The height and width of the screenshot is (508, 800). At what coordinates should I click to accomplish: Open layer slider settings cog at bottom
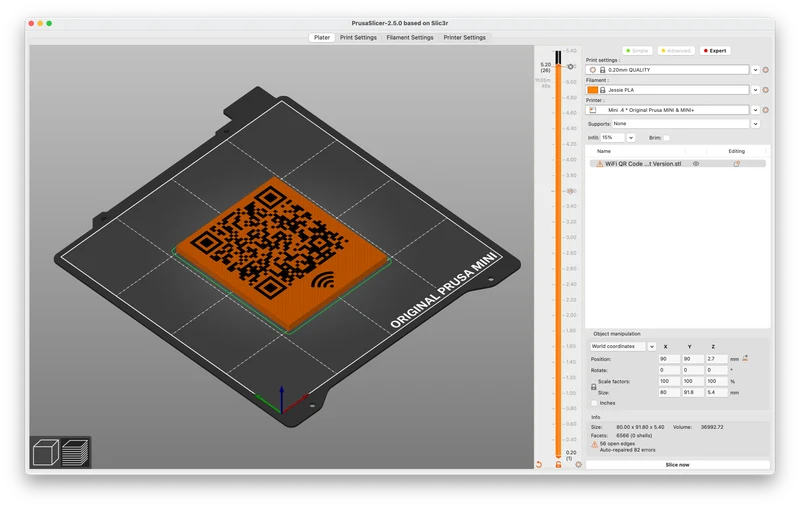[x=578, y=465]
